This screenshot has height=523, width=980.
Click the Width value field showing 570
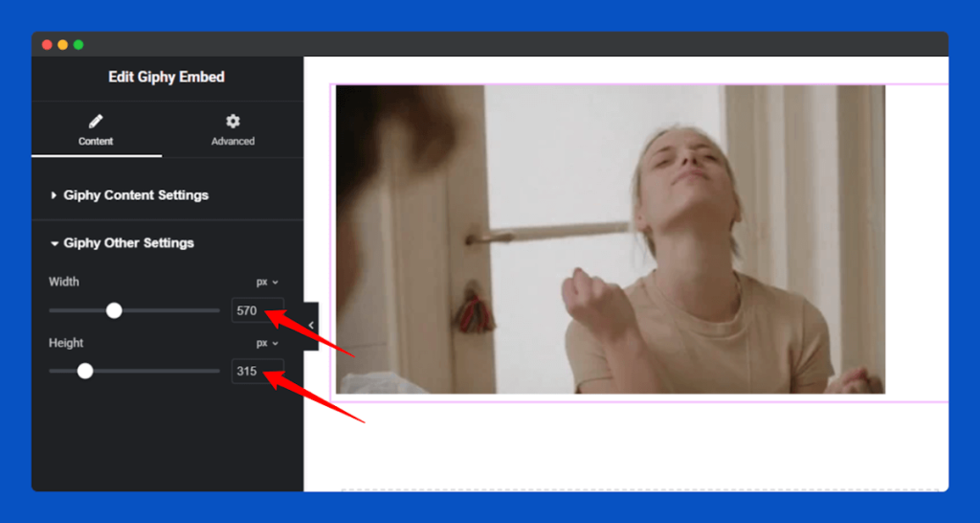tap(257, 310)
